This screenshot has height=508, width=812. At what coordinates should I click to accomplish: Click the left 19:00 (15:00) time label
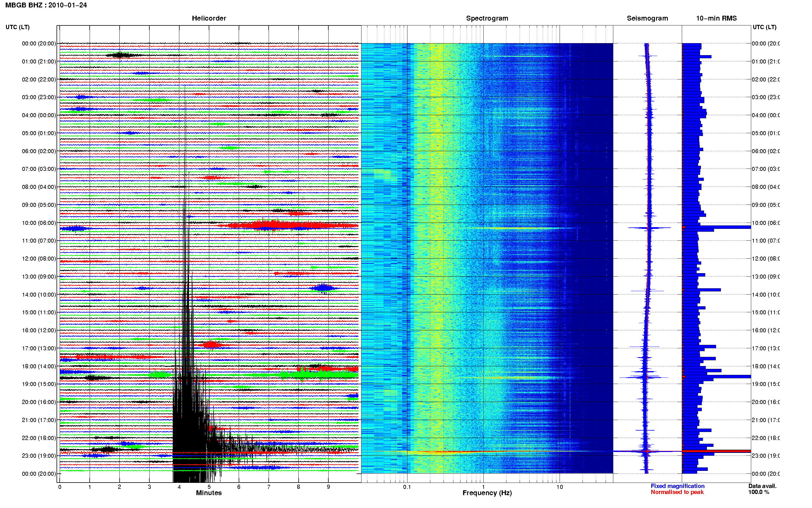(x=39, y=384)
